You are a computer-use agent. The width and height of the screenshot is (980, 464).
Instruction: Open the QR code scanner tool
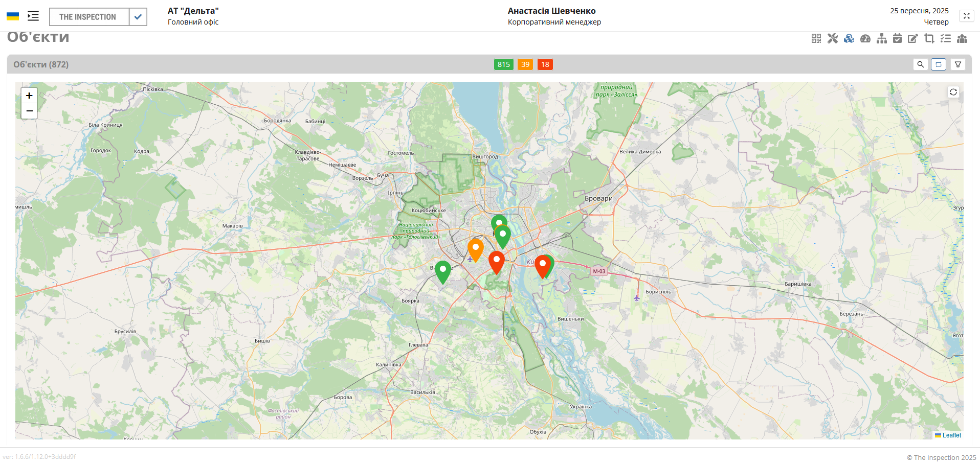(x=816, y=38)
